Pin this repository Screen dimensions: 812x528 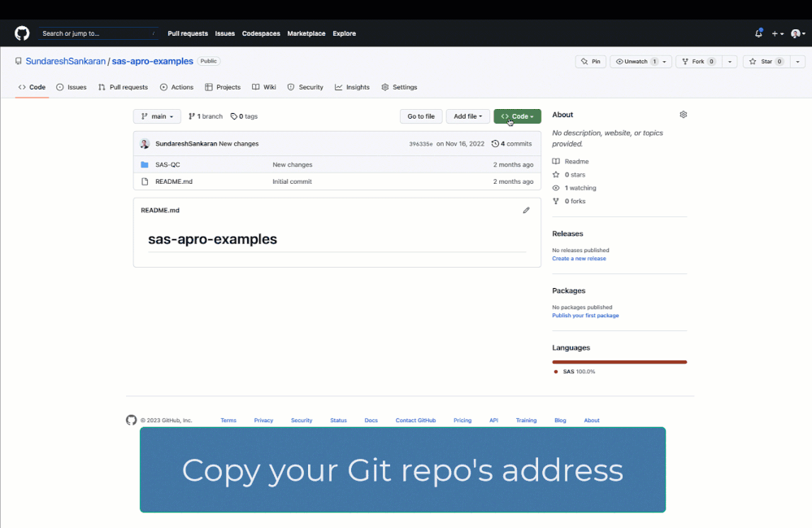point(590,62)
